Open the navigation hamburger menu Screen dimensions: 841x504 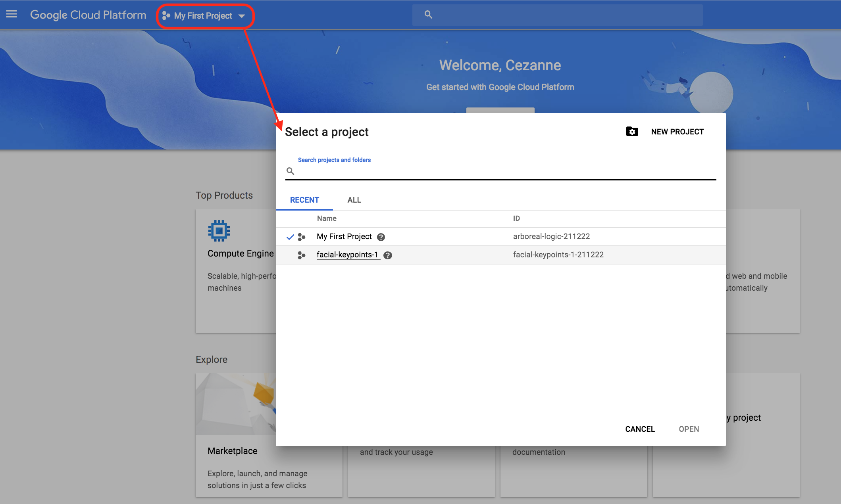[x=12, y=14]
